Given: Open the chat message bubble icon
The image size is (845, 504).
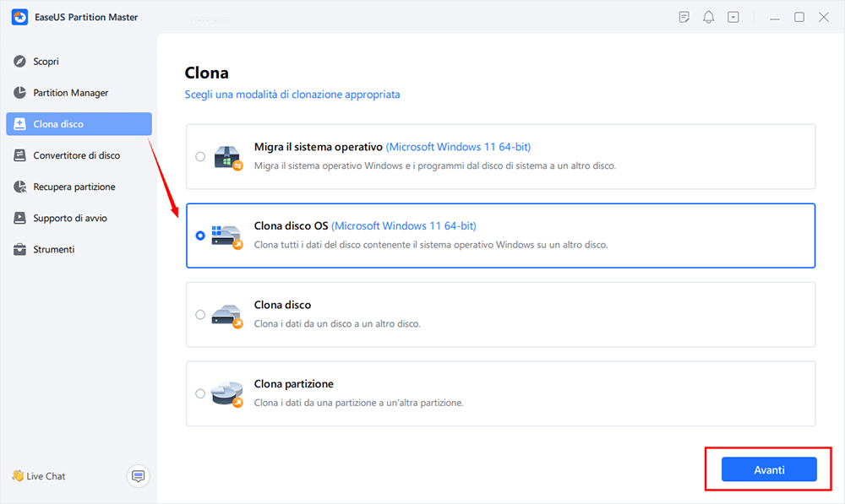Looking at the screenshot, I should (x=138, y=476).
